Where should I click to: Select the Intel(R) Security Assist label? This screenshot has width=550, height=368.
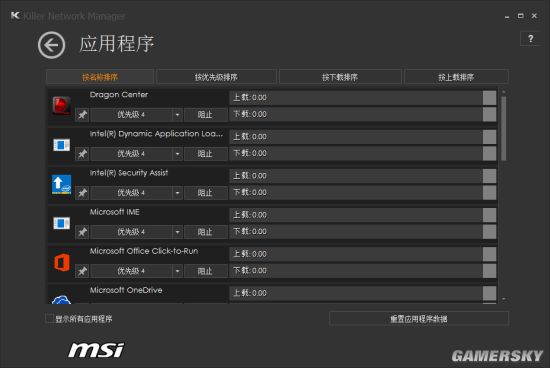pos(129,173)
